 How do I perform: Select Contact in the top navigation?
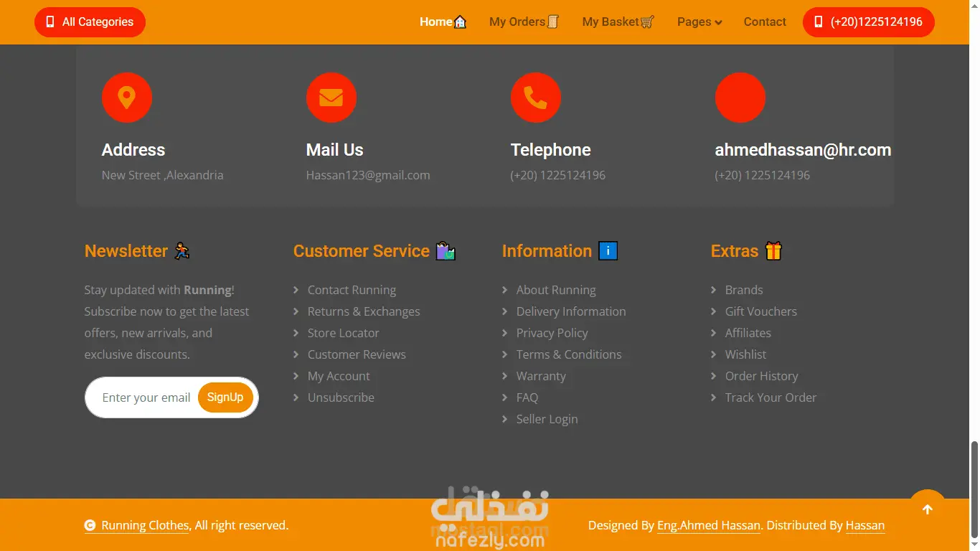click(x=765, y=22)
